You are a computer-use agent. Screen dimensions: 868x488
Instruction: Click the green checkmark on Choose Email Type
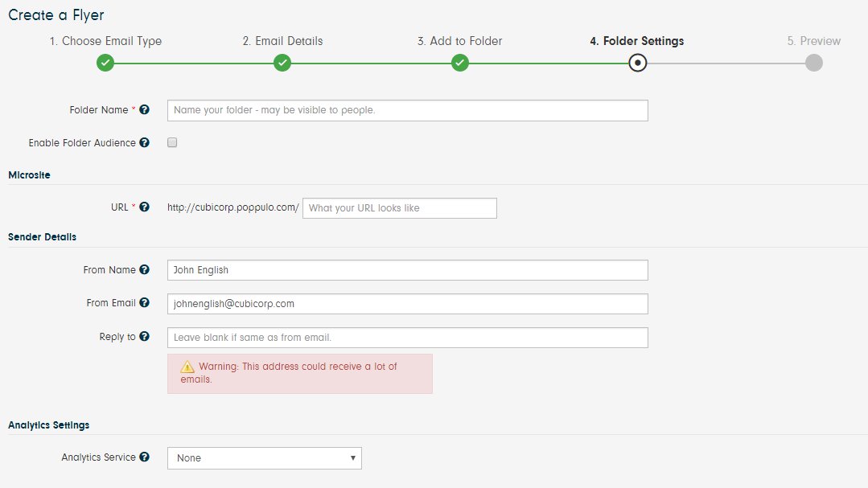(105, 61)
